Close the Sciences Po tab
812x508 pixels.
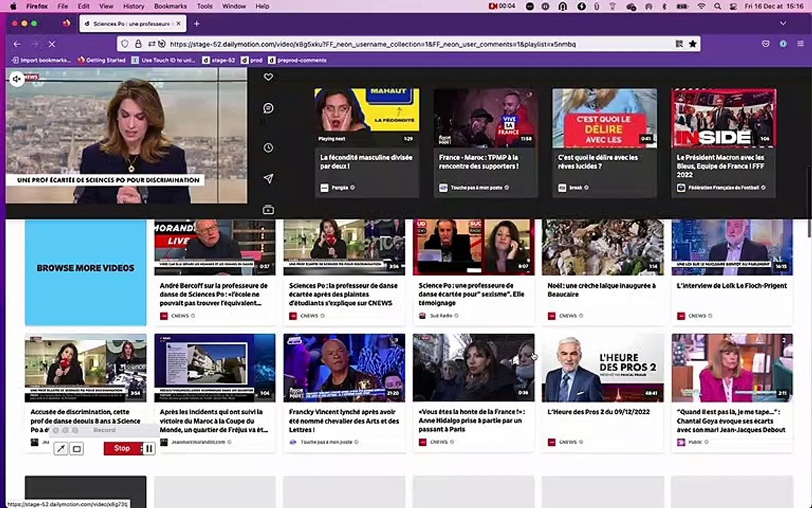(x=178, y=23)
